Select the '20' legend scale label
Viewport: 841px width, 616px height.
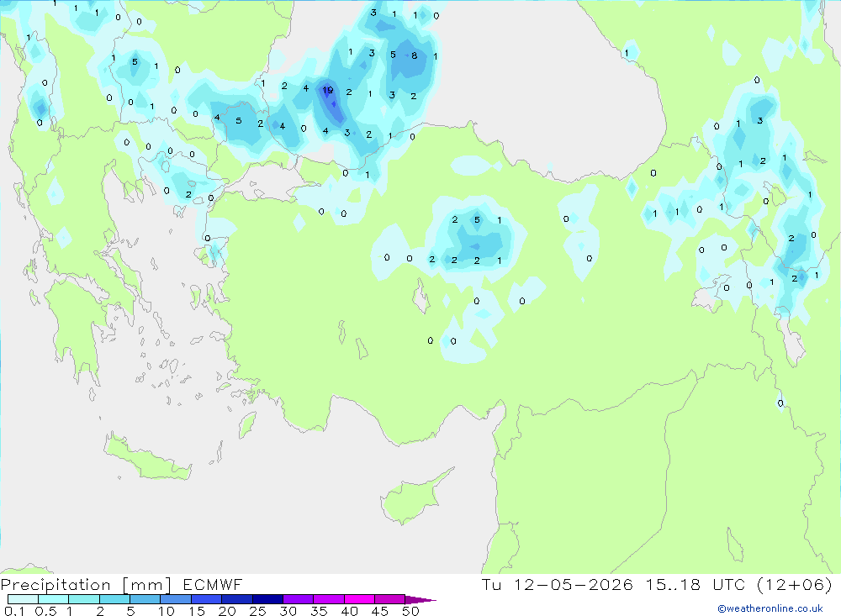click(227, 611)
